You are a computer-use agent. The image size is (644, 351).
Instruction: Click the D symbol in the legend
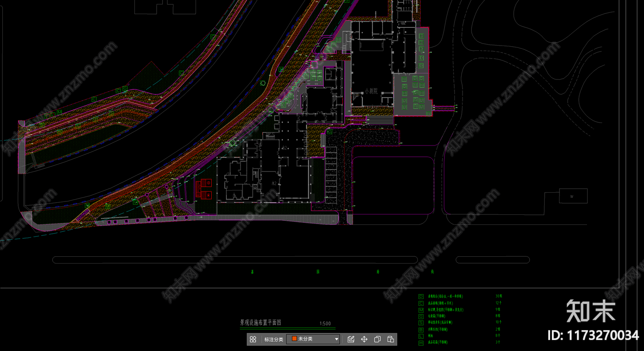coord(421,297)
